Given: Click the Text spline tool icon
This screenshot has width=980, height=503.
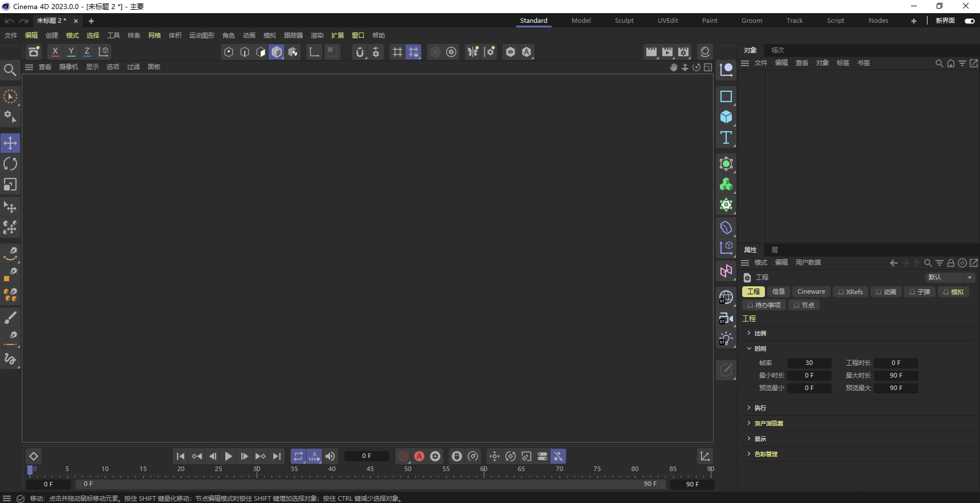Looking at the screenshot, I should click(726, 137).
